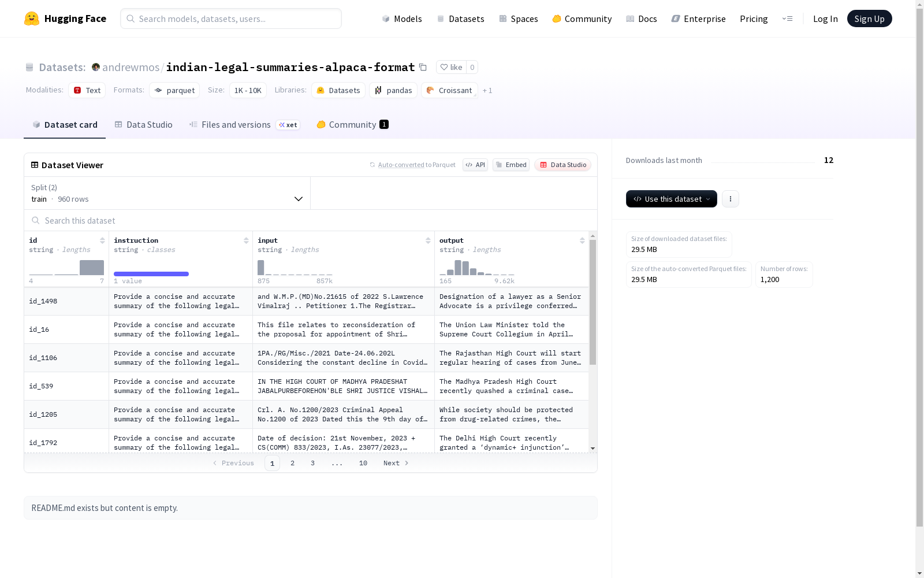Click the Embed button

[511, 165]
